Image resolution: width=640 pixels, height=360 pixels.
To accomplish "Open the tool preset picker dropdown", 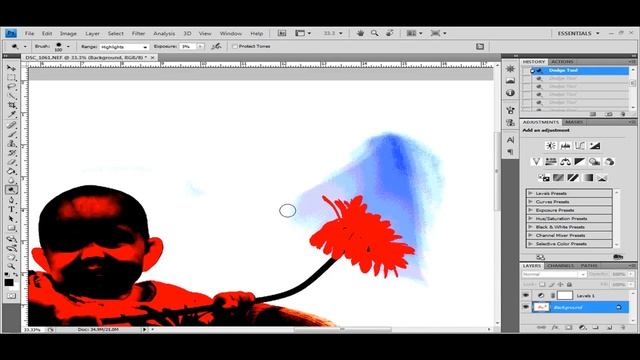I will [x=25, y=47].
